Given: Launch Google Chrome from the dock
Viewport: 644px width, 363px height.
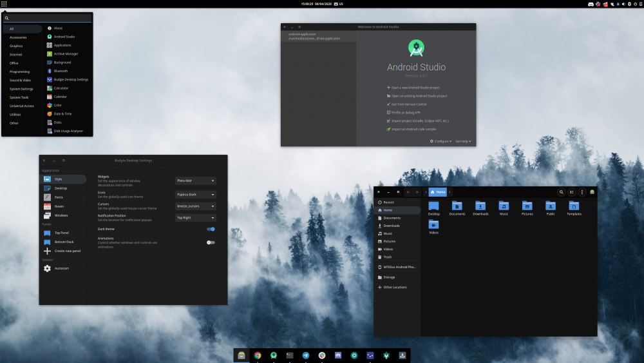Looking at the screenshot, I should coord(258,355).
